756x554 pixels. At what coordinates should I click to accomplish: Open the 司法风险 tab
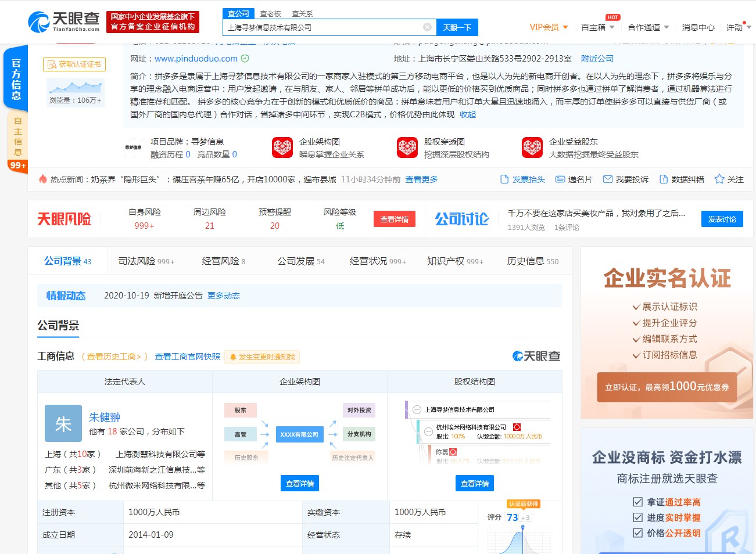point(146,261)
